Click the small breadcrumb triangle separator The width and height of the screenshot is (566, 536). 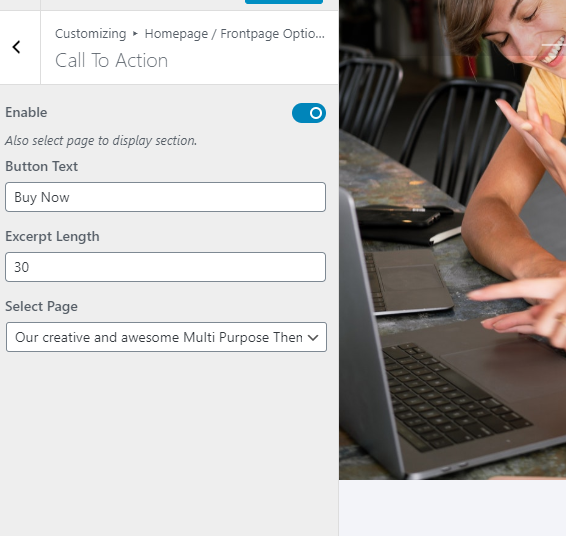pyautogui.click(x=135, y=34)
